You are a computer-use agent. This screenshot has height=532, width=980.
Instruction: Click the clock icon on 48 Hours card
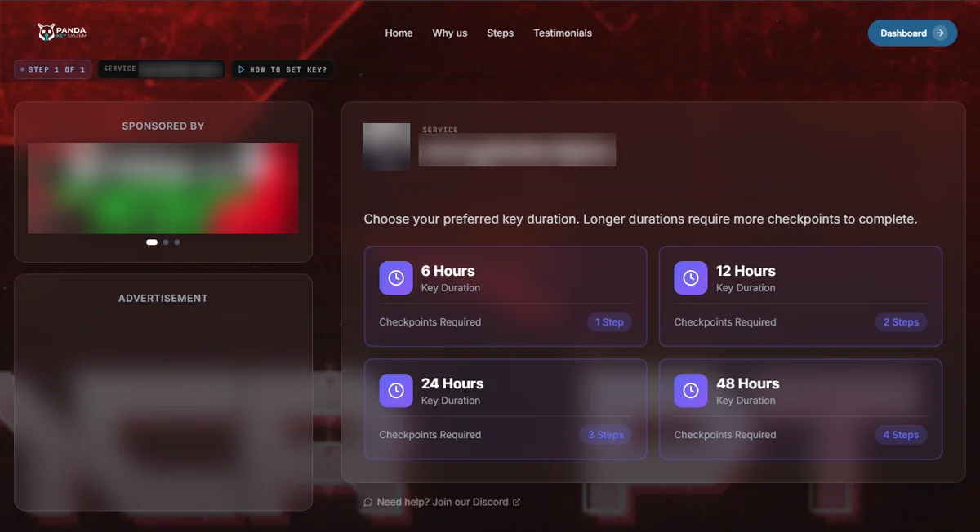point(691,391)
